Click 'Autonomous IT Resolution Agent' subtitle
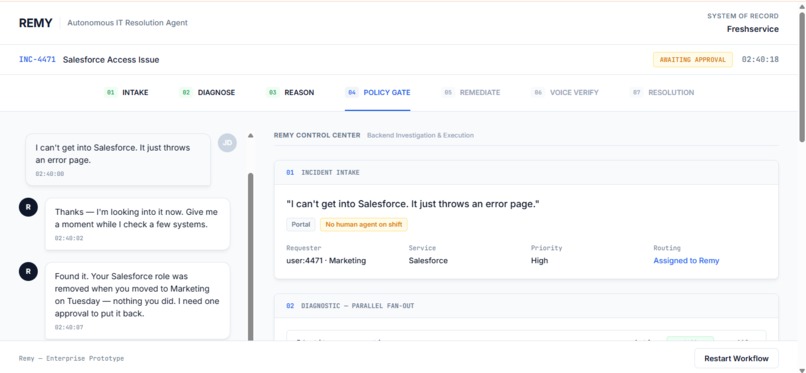The image size is (806, 373). (127, 23)
